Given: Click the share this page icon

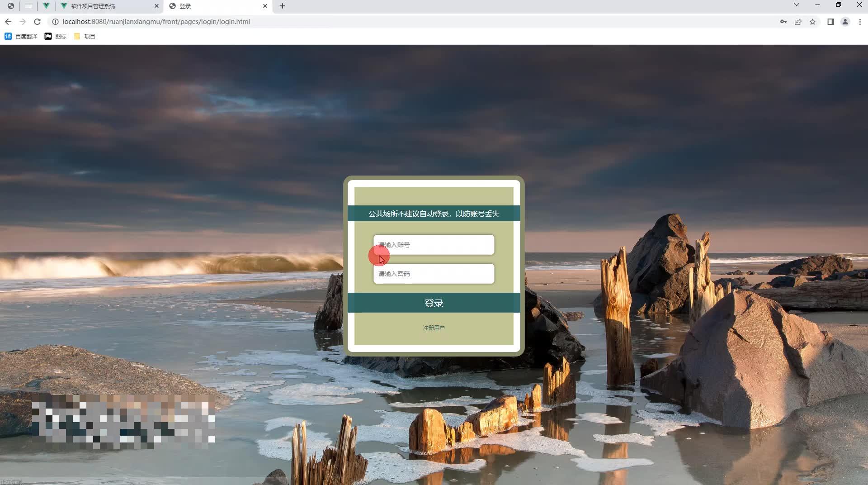Looking at the screenshot, I should [798, 21].
